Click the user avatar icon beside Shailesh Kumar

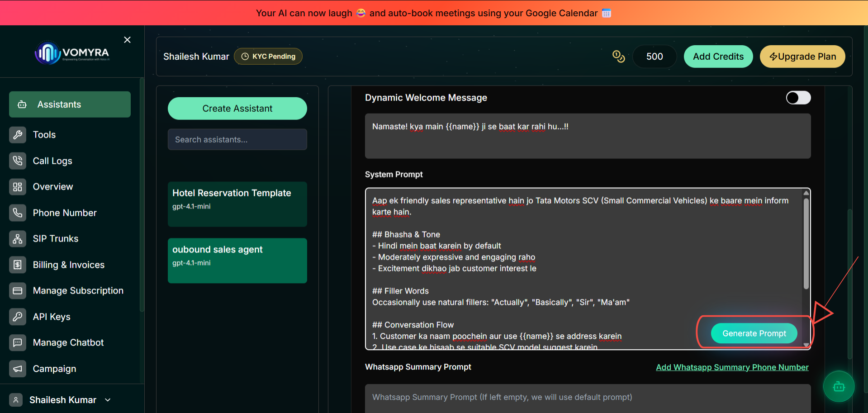[x=16, y=400]
